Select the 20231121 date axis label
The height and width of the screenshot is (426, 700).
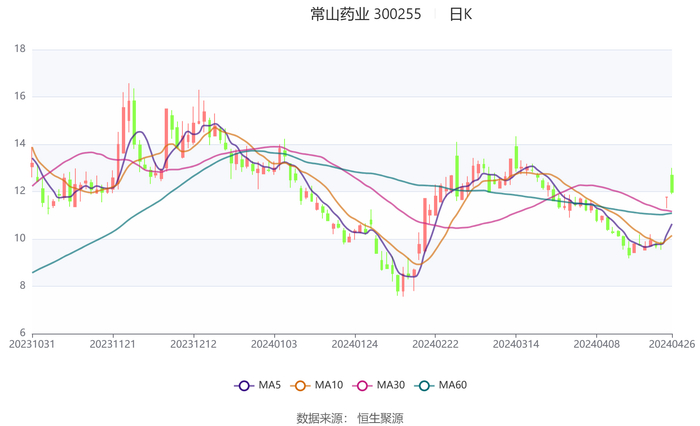(x=113, y=344)
